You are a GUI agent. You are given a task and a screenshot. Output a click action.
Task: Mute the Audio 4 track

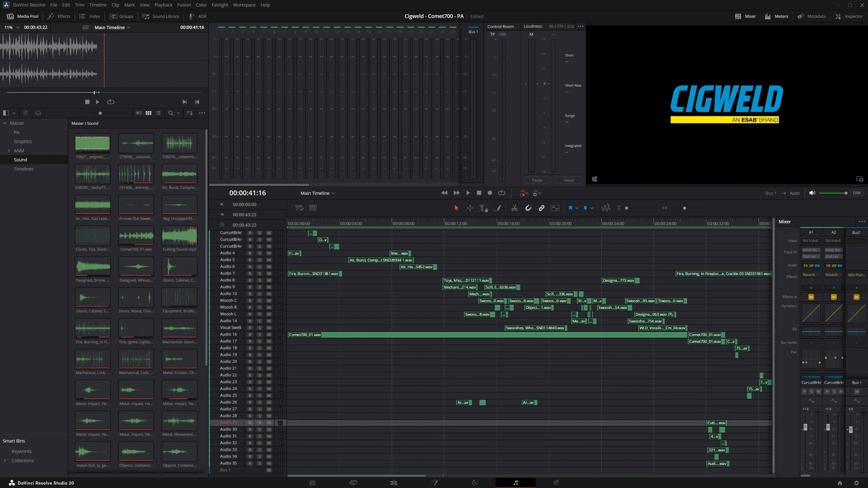[269, 253]
